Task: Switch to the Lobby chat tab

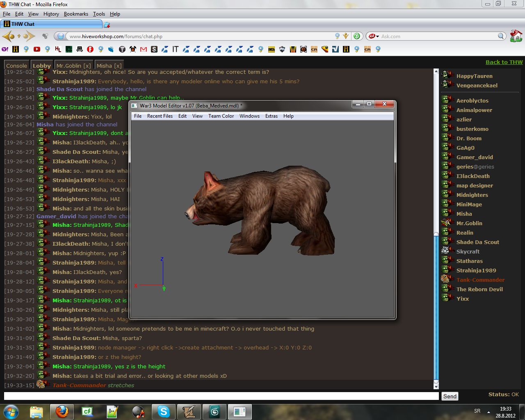Action: (x=42, y=66)
